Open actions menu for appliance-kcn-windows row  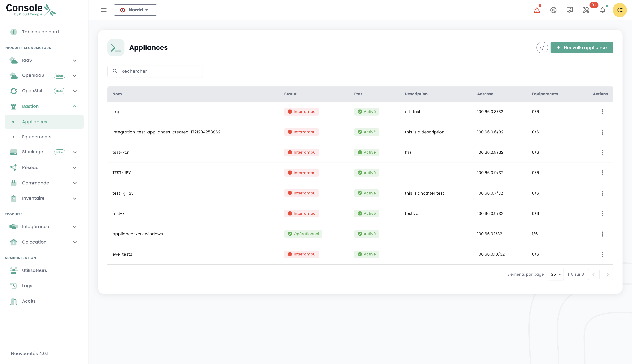point(602,234)
